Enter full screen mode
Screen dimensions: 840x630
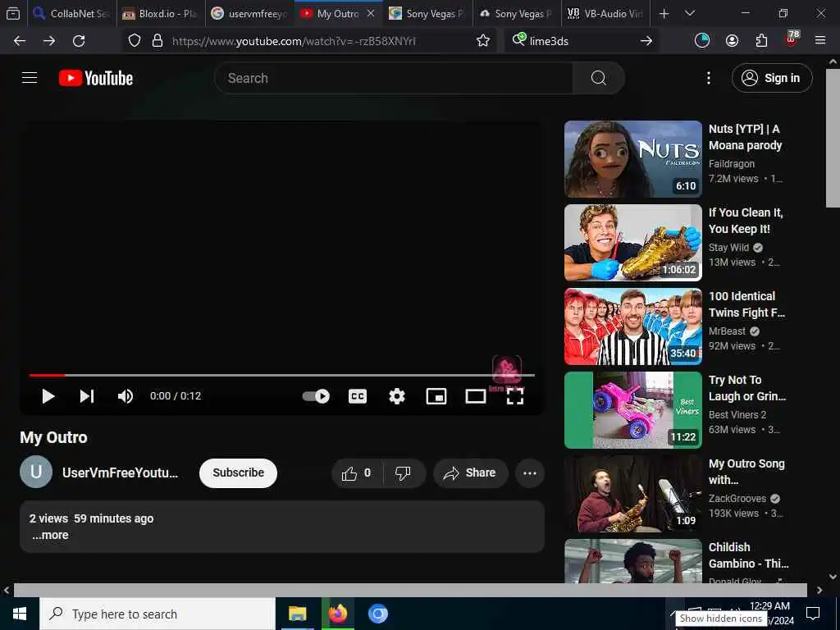pos(515,396)
